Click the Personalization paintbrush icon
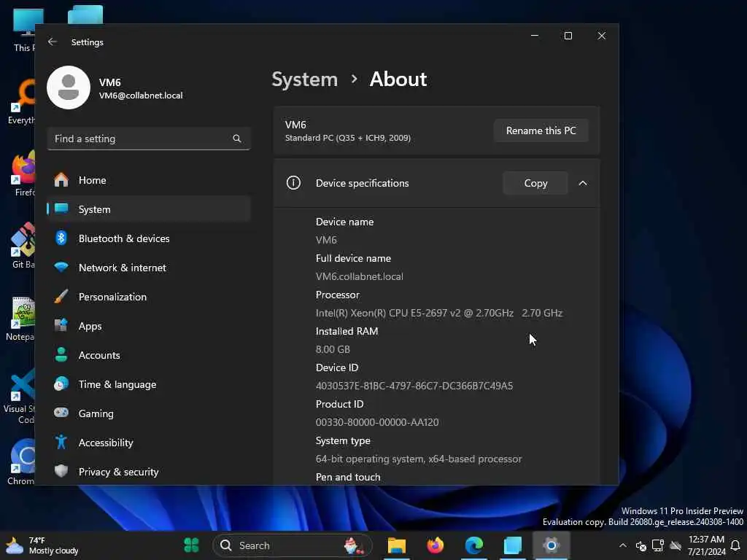The width and height of the screenshot is (747, 560). (61, 297)
